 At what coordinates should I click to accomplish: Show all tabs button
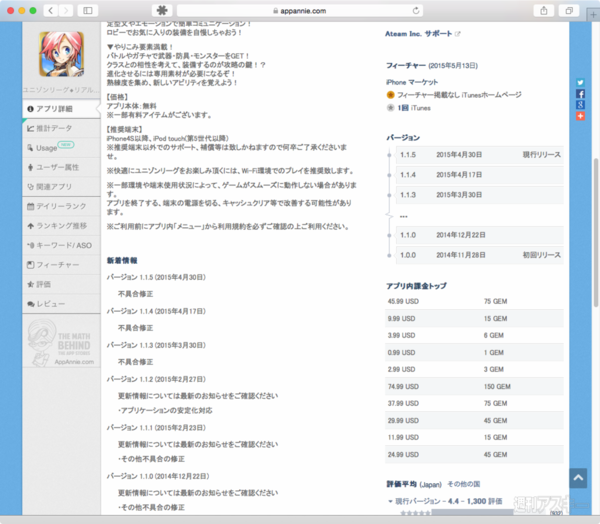click(x=569, y=11)
